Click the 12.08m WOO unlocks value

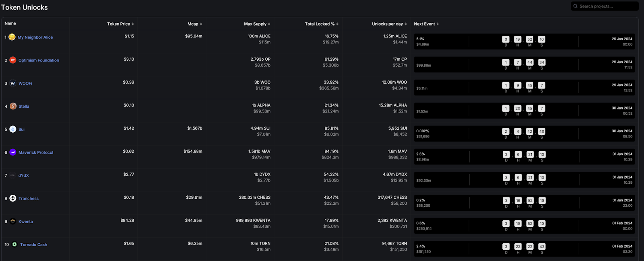tap(394, 82)
